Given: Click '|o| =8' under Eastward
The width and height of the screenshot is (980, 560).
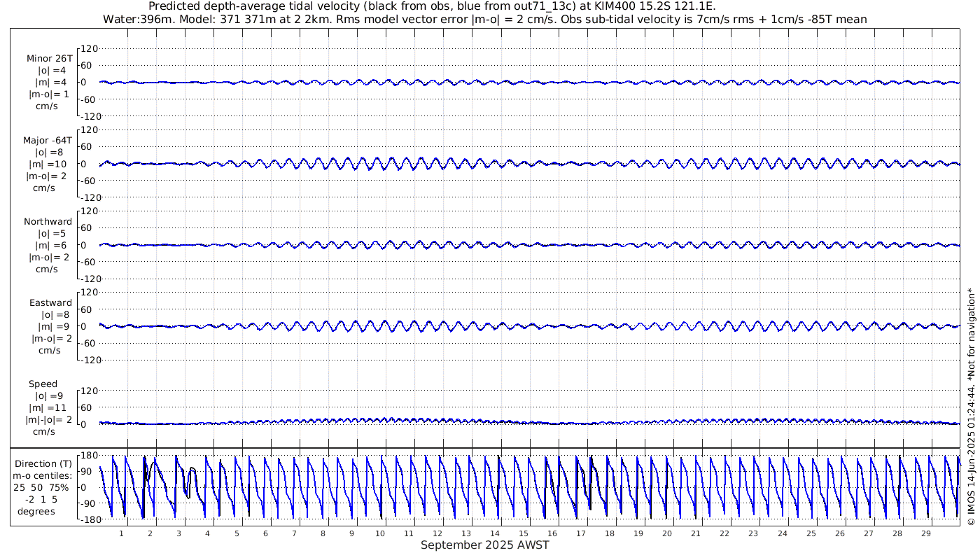Looking at the screenshot, I should (x=55, y=315).
